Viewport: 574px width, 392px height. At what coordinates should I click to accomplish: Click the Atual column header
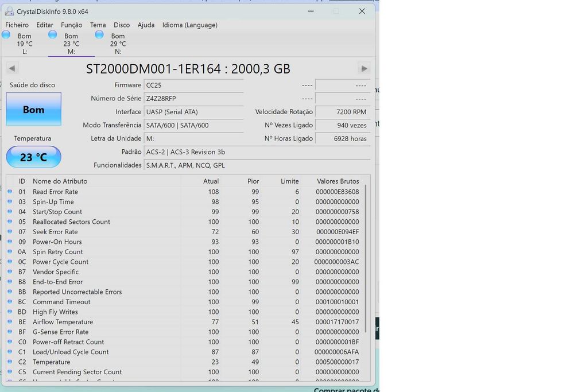(211, 181)
